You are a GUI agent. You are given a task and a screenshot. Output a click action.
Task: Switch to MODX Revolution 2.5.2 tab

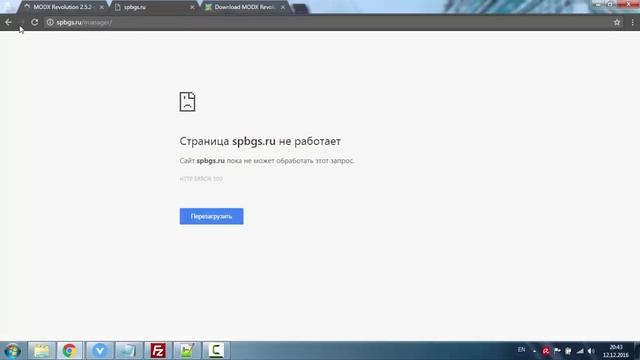pyautogui.click(x=61, y=7)
